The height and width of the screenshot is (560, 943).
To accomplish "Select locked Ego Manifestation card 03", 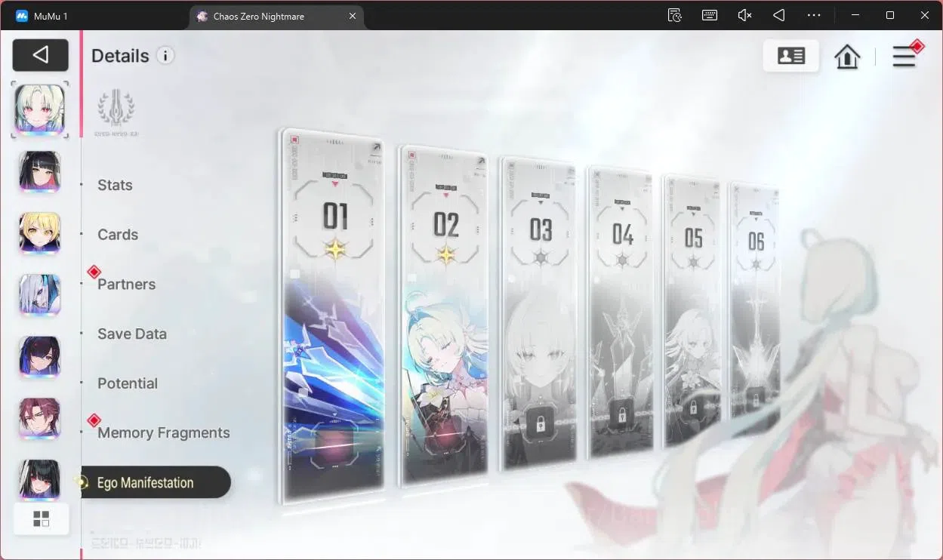I will click(540, 313).
